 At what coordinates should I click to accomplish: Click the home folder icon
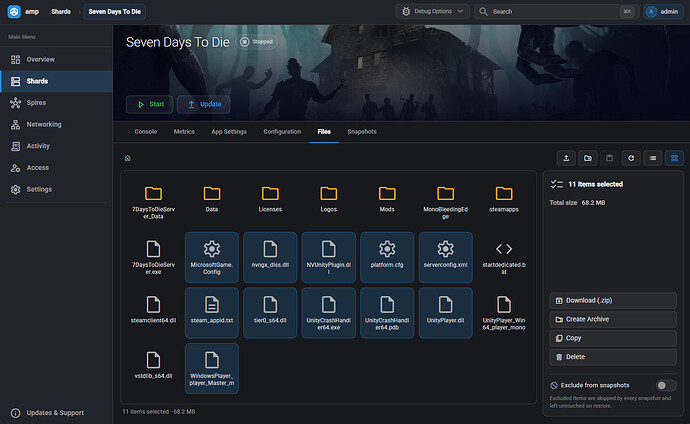pos(128,158)
